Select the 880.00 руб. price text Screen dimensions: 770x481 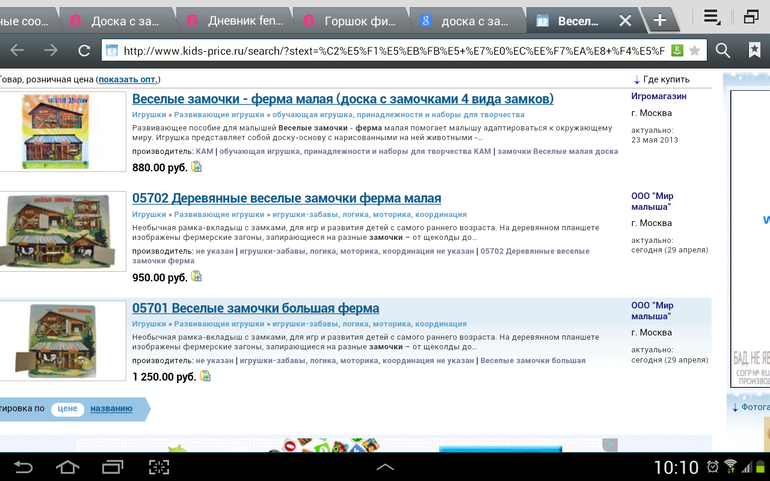(x=160, y=168)
